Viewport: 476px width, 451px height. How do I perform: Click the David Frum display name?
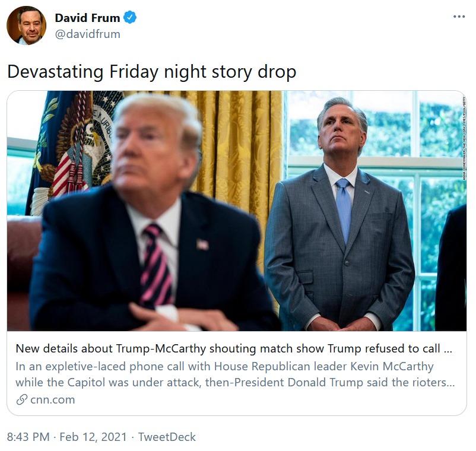click(x=87, y=18)
